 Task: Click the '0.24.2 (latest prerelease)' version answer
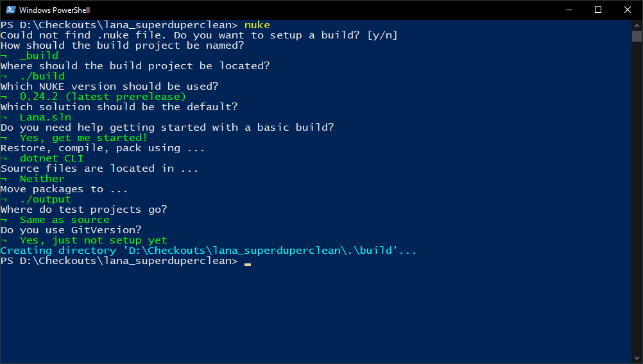point(102,97)
